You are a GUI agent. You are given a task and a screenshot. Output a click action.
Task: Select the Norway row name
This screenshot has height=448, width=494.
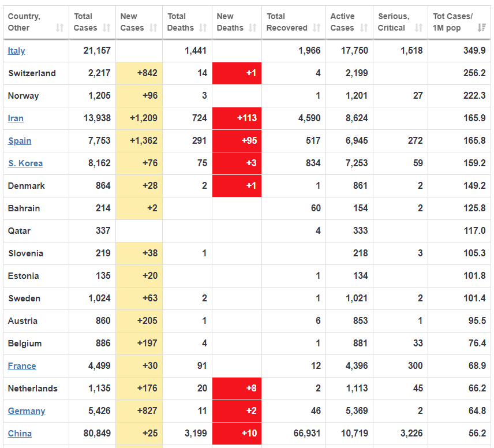(x=23, y=96)
